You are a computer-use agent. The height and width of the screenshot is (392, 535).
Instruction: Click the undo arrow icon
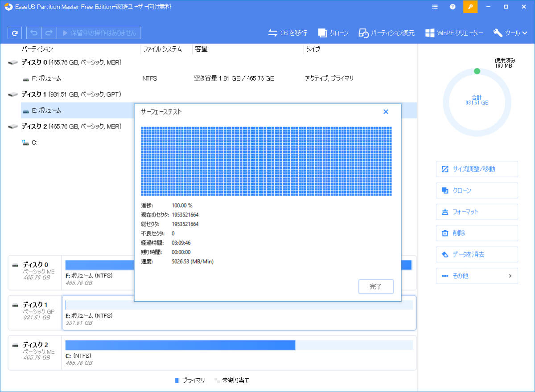point(34,33)
